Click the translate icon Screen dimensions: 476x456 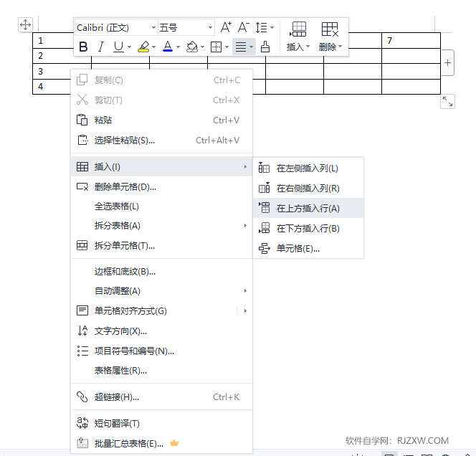coord(82,423)
